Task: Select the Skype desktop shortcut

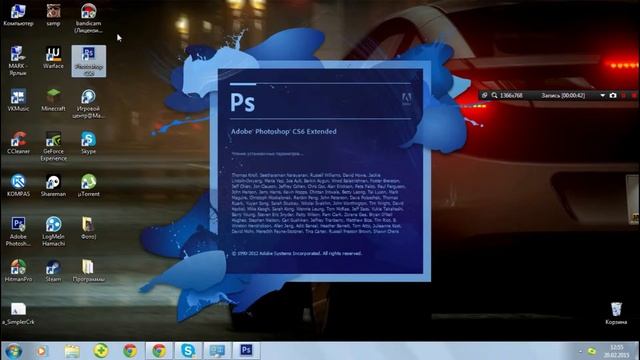Action: coord(88,142)
